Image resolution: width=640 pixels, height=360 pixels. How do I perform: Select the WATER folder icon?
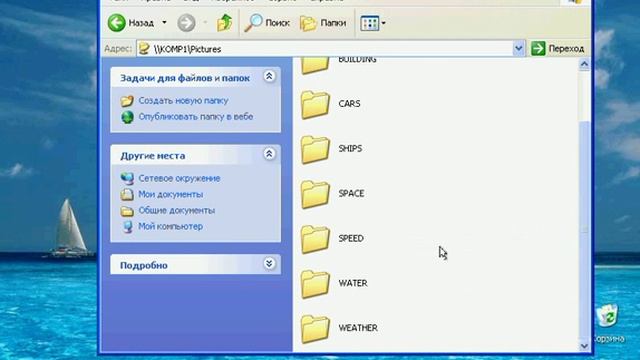tap(315, 284)
